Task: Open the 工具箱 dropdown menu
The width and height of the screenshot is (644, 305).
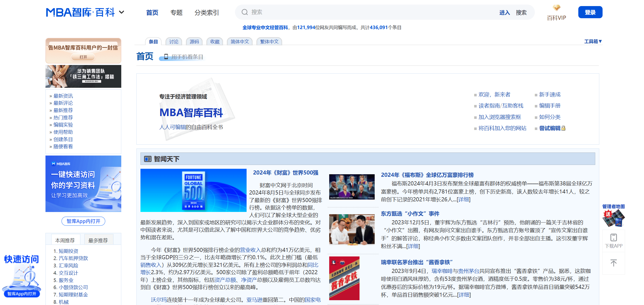Action: [593, 41]
